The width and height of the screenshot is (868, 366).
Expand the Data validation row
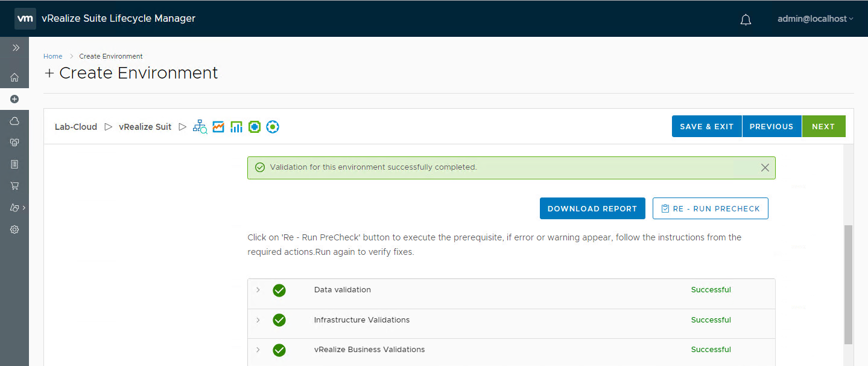(x=258, y=290)
